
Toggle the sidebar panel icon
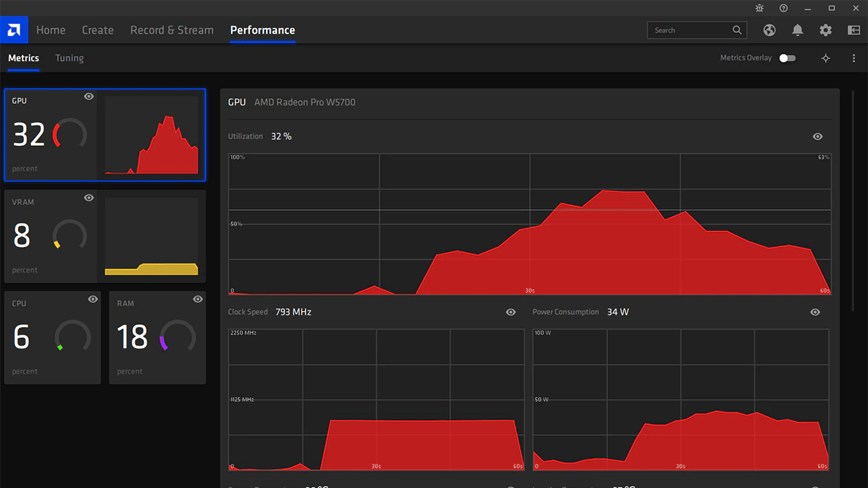point(854,30)
